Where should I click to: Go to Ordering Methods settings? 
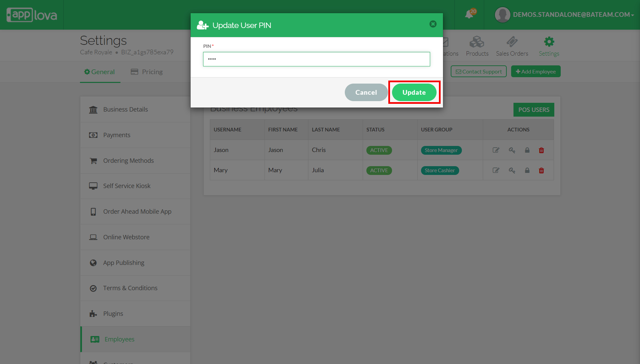coord(128,161)
